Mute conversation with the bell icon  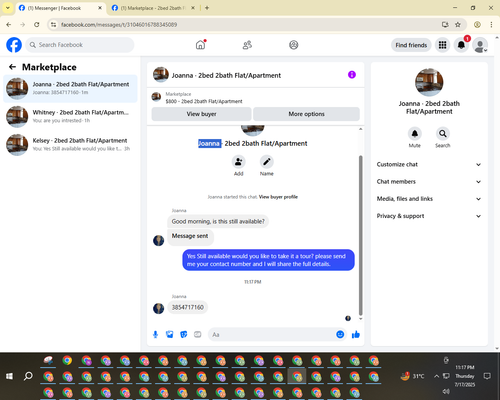pos(415,134)
